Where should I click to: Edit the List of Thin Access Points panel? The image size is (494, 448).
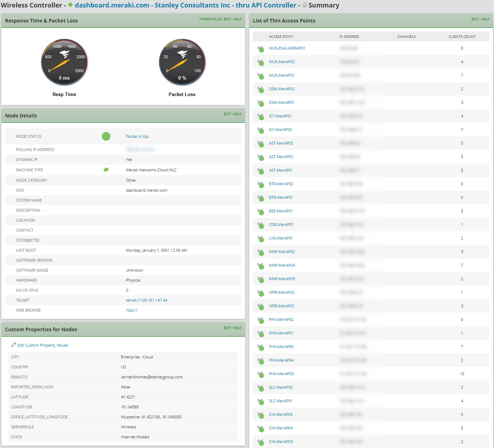(x=475, y=19)
